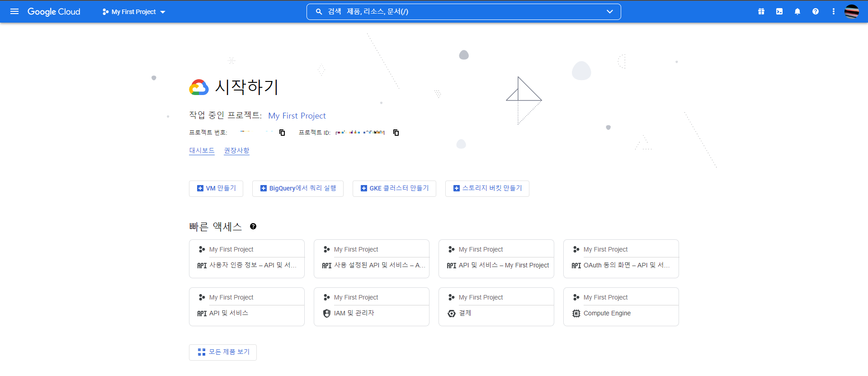Click the plus icon on VM 만들기
Image resolution: width=868 pixels, height=376 pixels.
[x=200, y=188]
